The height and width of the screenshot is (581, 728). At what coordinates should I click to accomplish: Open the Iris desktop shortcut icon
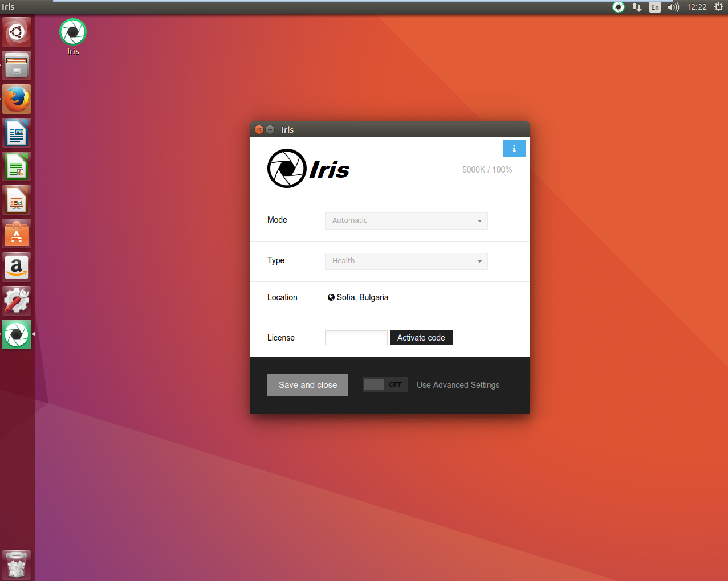click(x=73, y=32)
